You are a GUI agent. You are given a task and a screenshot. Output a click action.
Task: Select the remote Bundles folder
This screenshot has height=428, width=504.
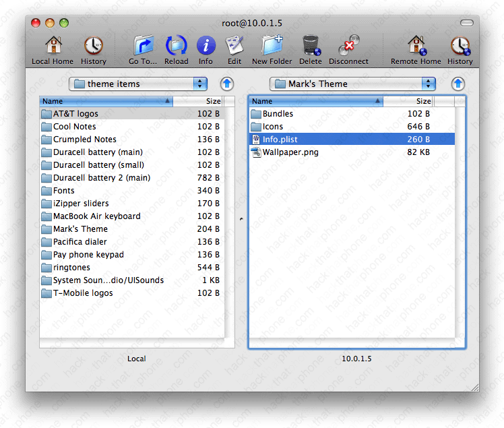point(278,114)
